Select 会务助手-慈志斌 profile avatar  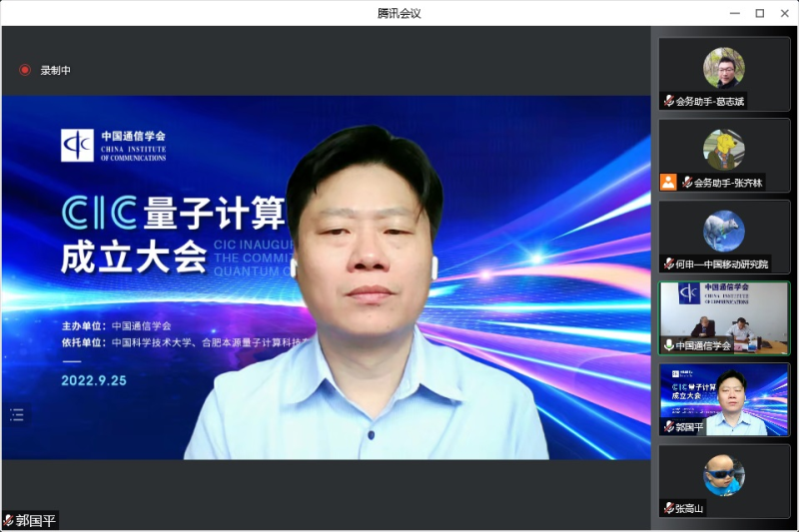pyautogui.click(x=723, y=68)
